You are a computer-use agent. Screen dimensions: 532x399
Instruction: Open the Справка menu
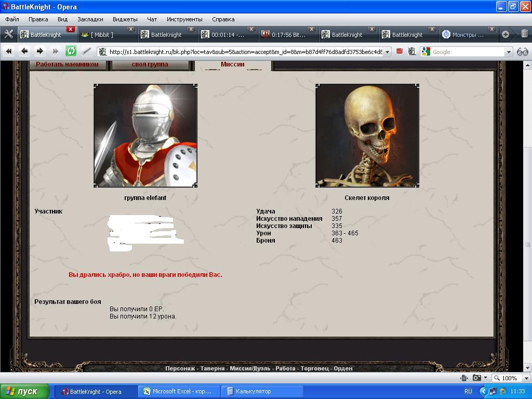[x=223, y=19]
